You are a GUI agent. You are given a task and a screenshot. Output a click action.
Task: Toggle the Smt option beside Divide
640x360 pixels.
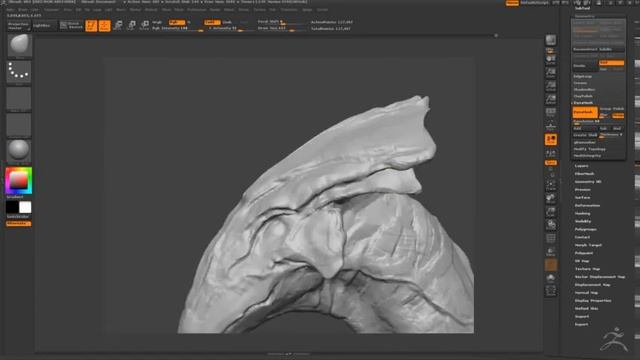click(611, 63)
